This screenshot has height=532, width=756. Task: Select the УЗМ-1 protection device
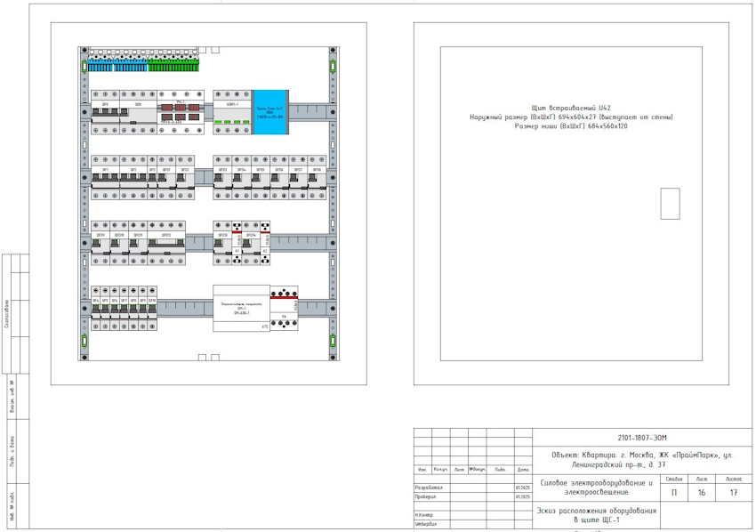coord(232,113)
